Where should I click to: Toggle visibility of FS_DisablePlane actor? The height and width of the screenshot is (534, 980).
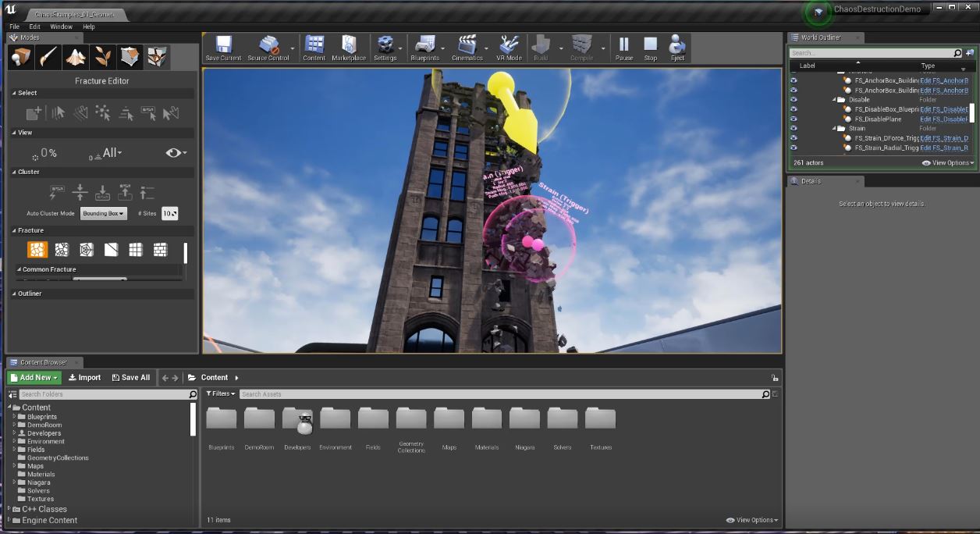tap(794, 119)
